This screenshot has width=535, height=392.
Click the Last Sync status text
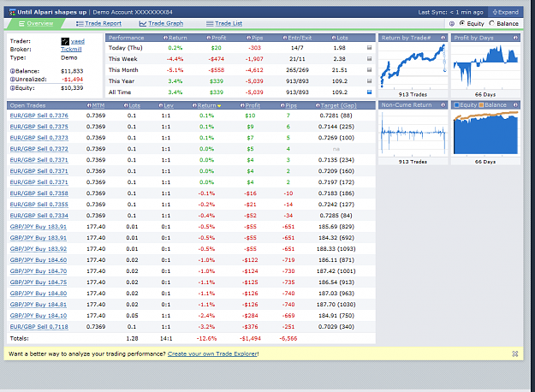[451, 12]
